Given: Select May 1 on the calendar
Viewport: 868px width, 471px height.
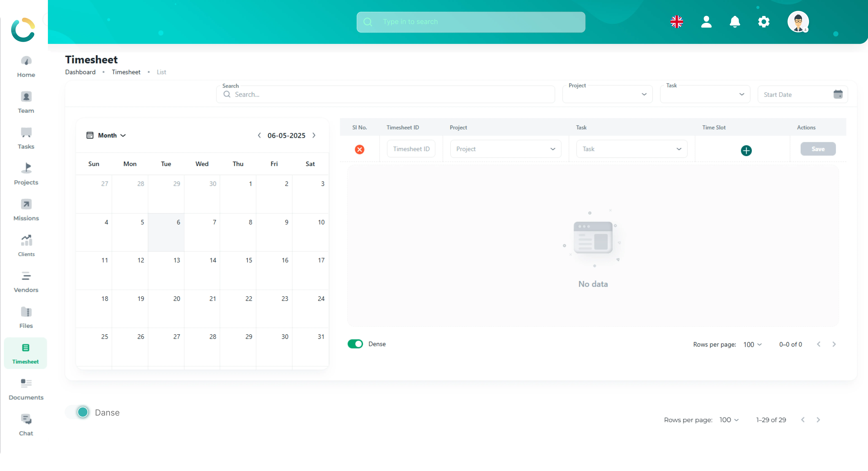Looking at the screenshot, I should 238,194.
